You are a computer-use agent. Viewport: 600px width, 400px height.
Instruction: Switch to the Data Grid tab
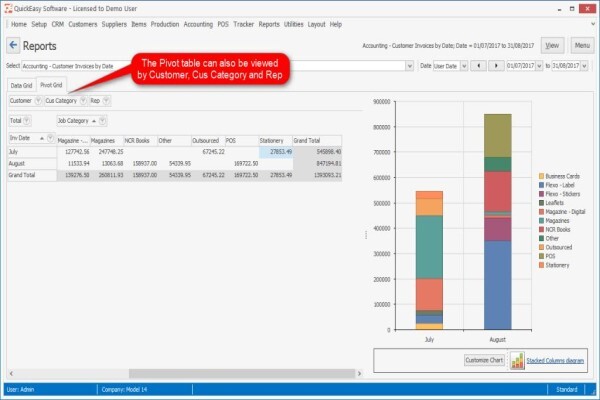click(21, 85)
